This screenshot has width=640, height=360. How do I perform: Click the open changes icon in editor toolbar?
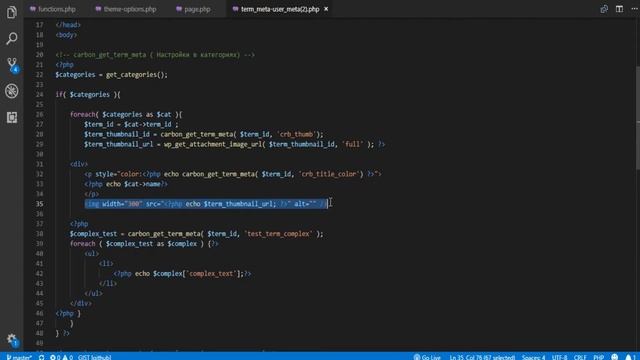tap(604, 9)
